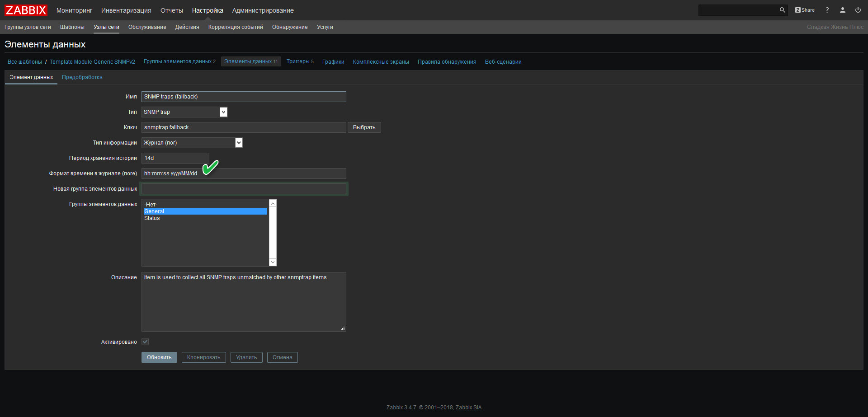Screen dimensions: 868x417
Task: Open the Инвентаризация menu
Action: point(126,10)
